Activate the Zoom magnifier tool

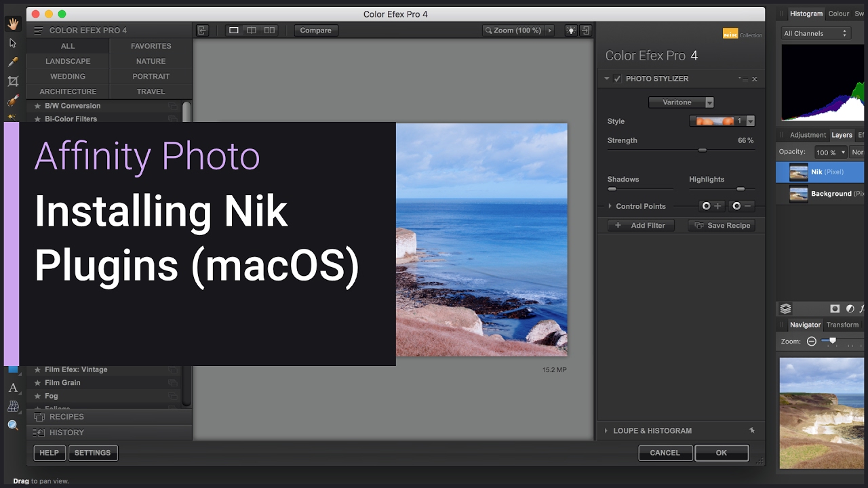click(13, 426)
